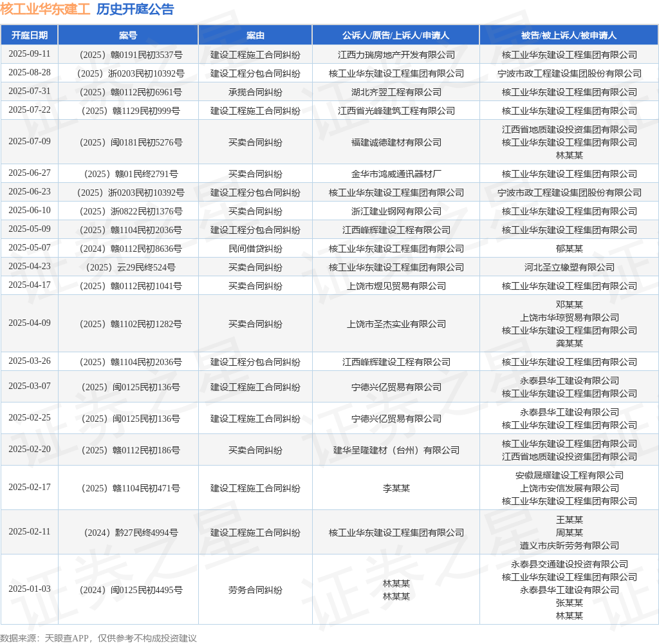Screen dimensions: 659x644
Task: Click 承揽合同纠纷 cause cell
Action: (x=255, y=92)
